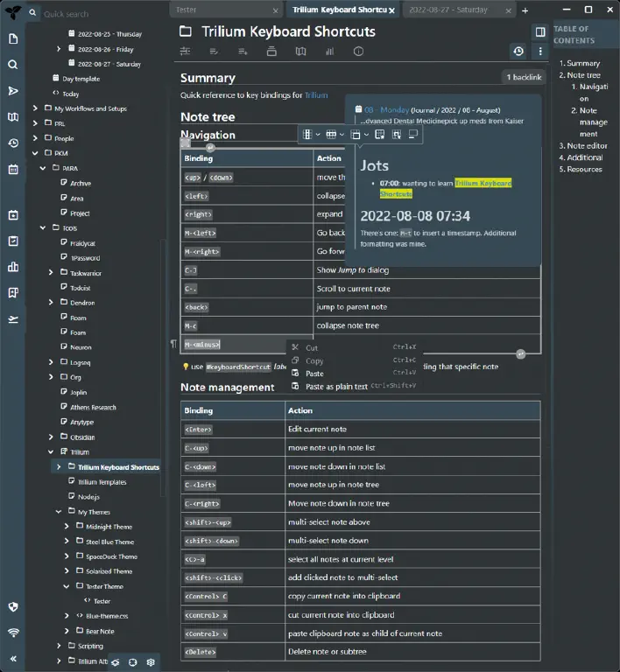Viewport: 620px width, 672px height.
Task: Click the 1 backlink button
Action: coord(524,77)
